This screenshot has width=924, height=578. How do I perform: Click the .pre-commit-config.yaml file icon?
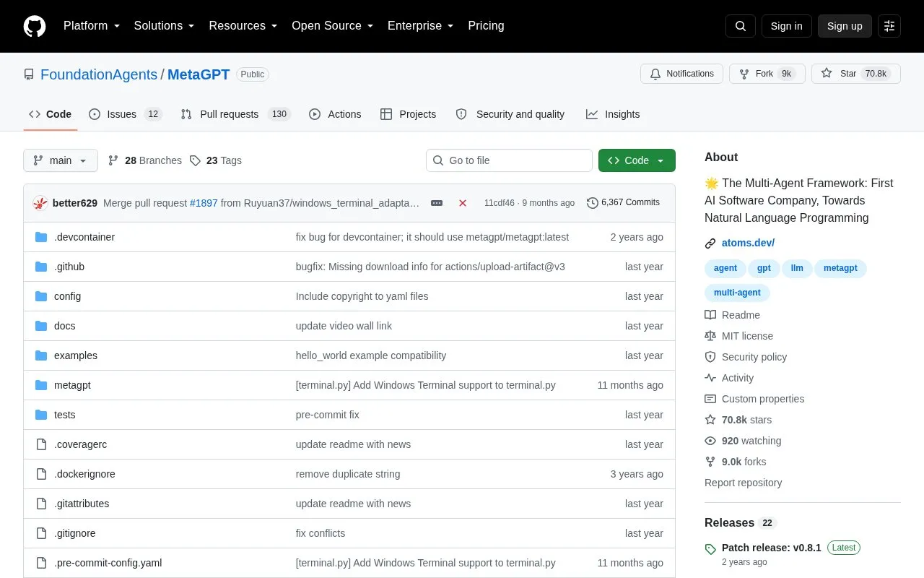click(x=41, y=563)
